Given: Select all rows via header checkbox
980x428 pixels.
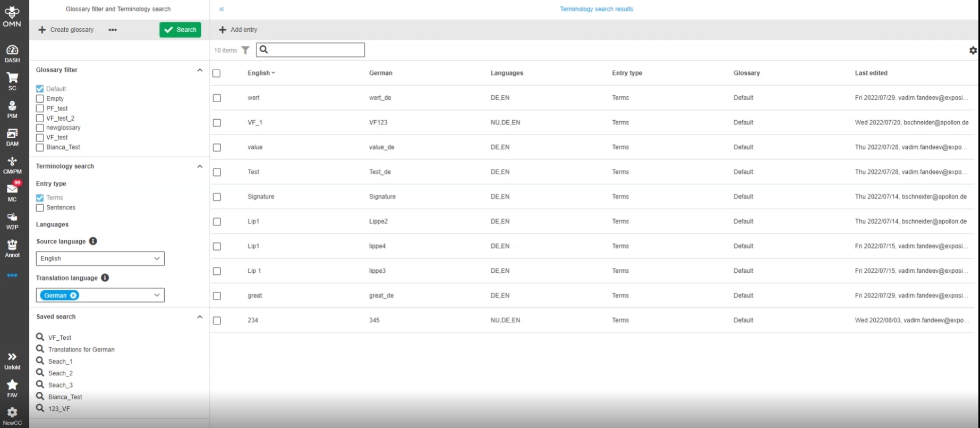Looking at the screenshot, I should [217, 73].
